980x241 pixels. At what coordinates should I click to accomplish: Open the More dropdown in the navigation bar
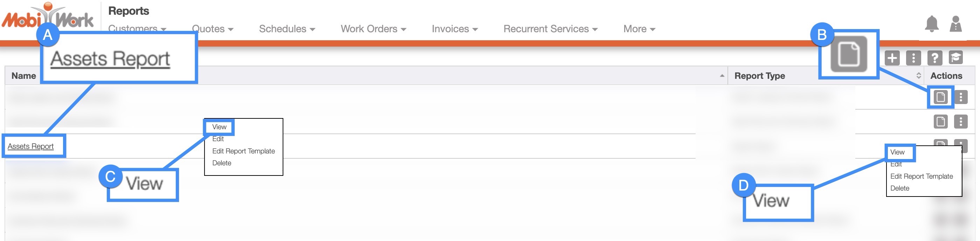(x=639, y=29)
